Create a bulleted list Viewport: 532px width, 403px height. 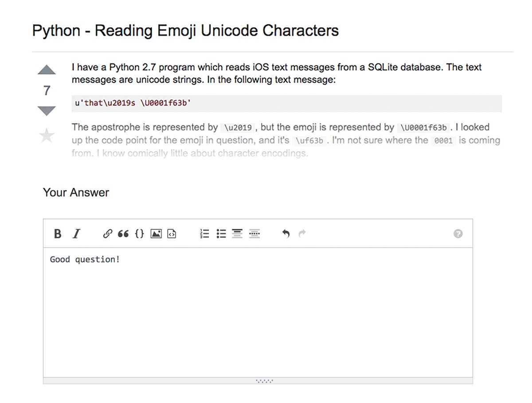click(221, 234)
